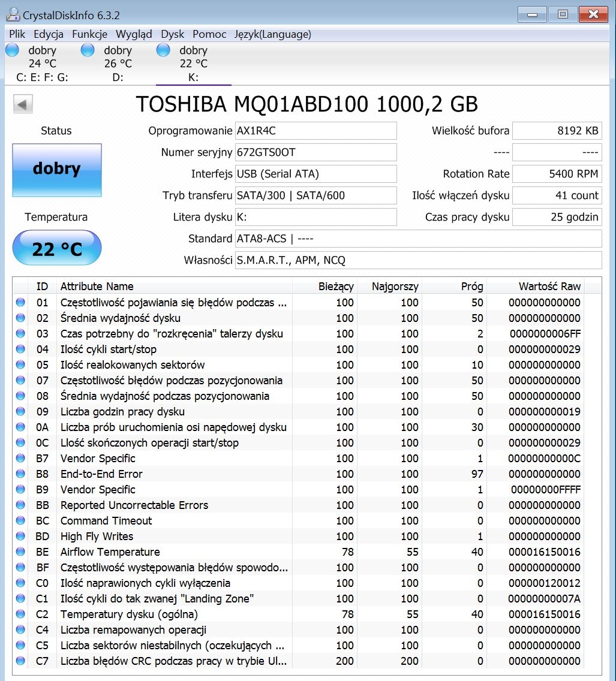Click the blue status dot of attribute 04
This screenshot has height=681, width=616.
pyautogui.click(x=20, y=349)
